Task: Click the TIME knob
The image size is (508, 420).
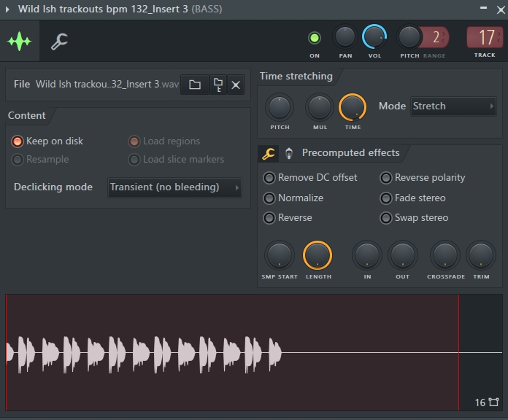Action: [353, 107]
